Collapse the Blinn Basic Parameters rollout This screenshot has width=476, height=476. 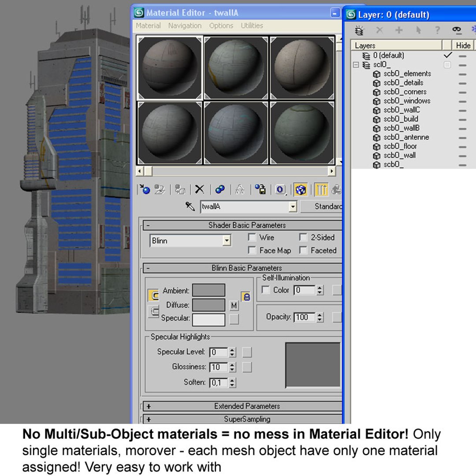[148, 268]
